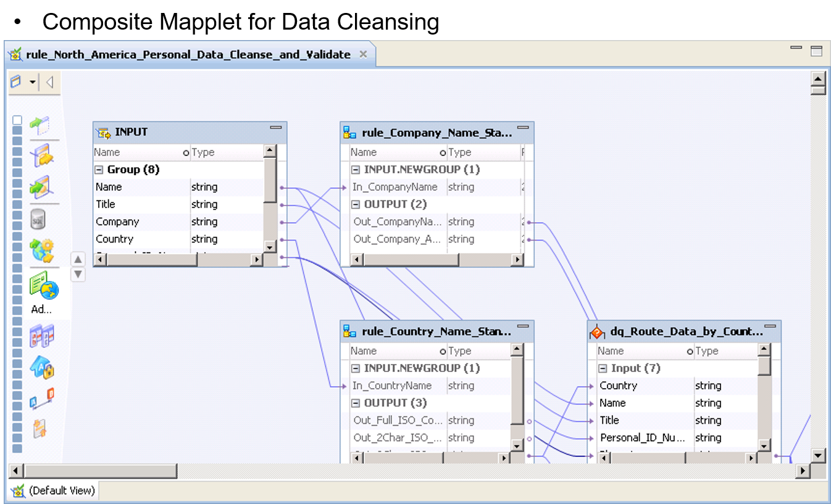Select the Out_CompanyNa... output port row

coord(436,221)
